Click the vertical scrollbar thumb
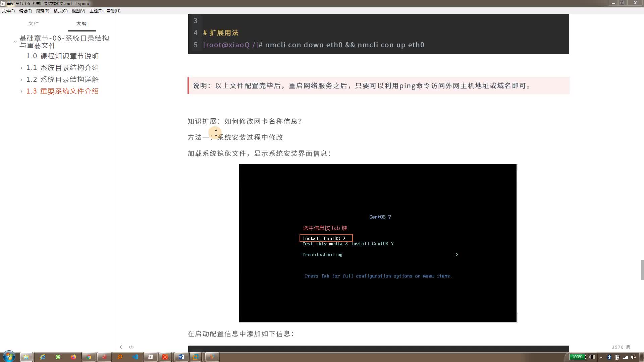This screenshot has height=362, width=644. [642, 270]
